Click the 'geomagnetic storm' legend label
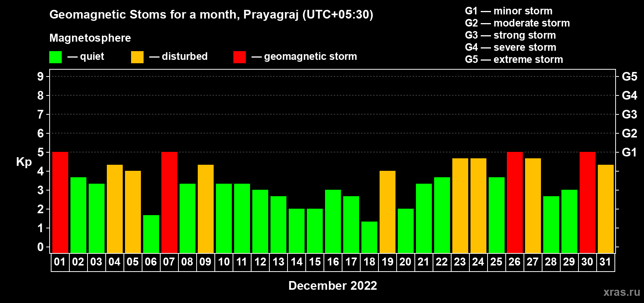 (311, 56)
